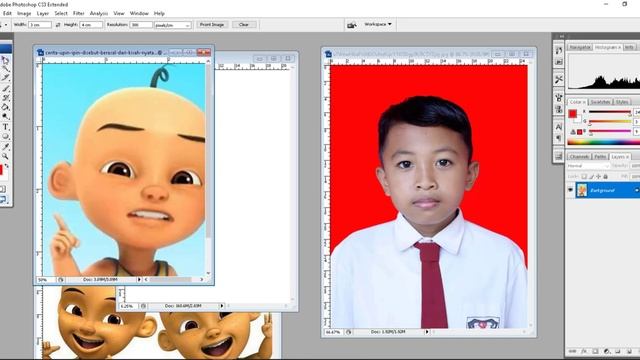Open the Tool Presets collapsed panel icon
The height and width of the screenshot is (360, 640).
point(558,79)
